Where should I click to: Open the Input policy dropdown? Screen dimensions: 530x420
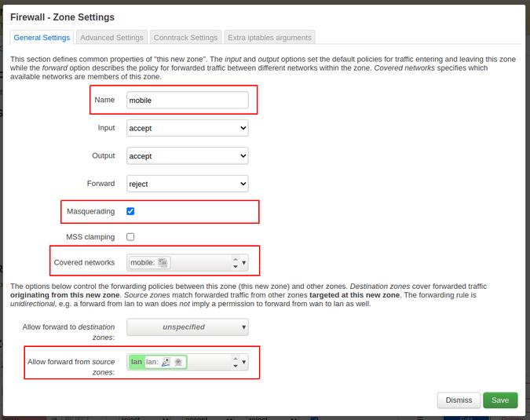(x=188, y=128)
